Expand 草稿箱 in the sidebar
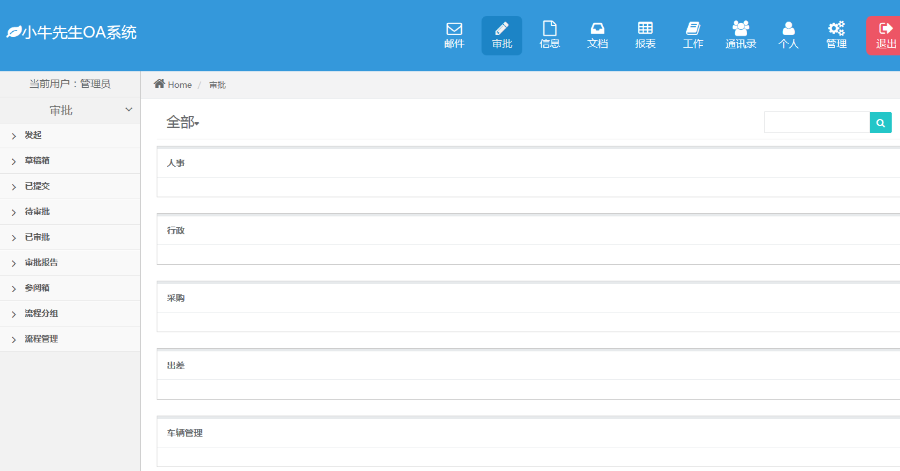This screenshot has height=471, width=900. click(37, 161)
